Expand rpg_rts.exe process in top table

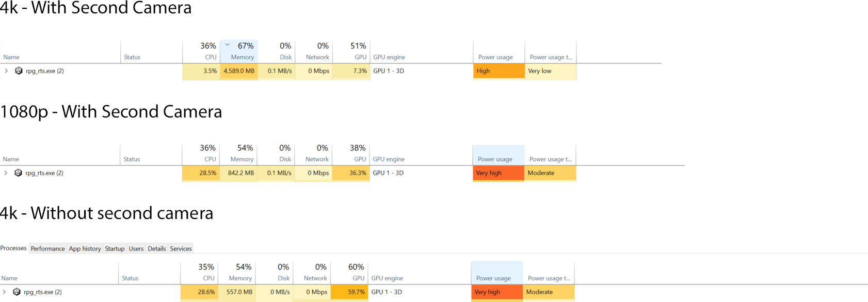click(x=6, y=71)
